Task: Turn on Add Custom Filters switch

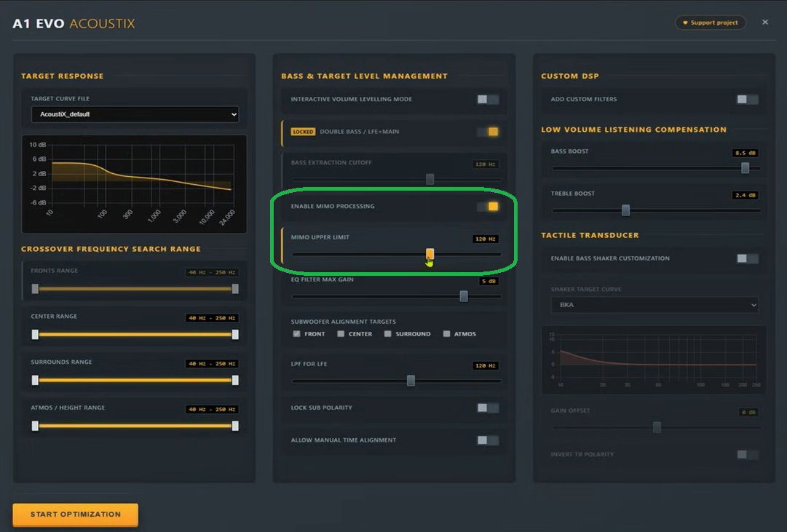Action: (747, 100)
